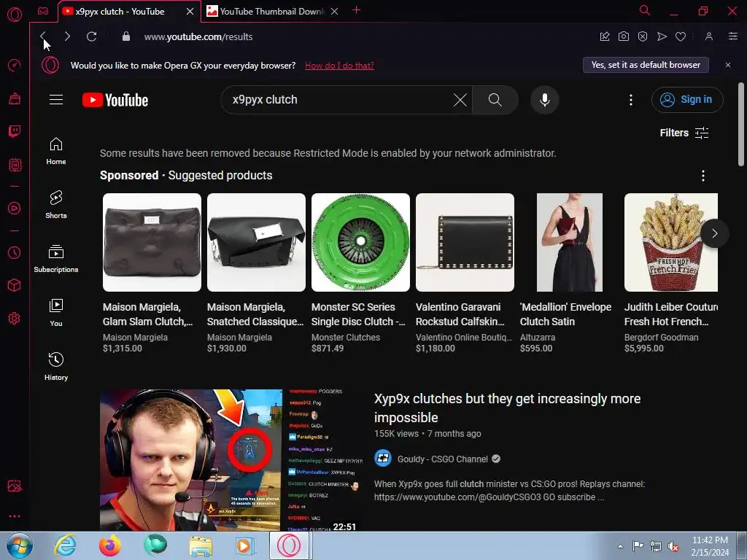Screen dimensions: 747x560
Task: Select Subscriptions in YouTube sidebar
Action: click(x=56, y=259)
